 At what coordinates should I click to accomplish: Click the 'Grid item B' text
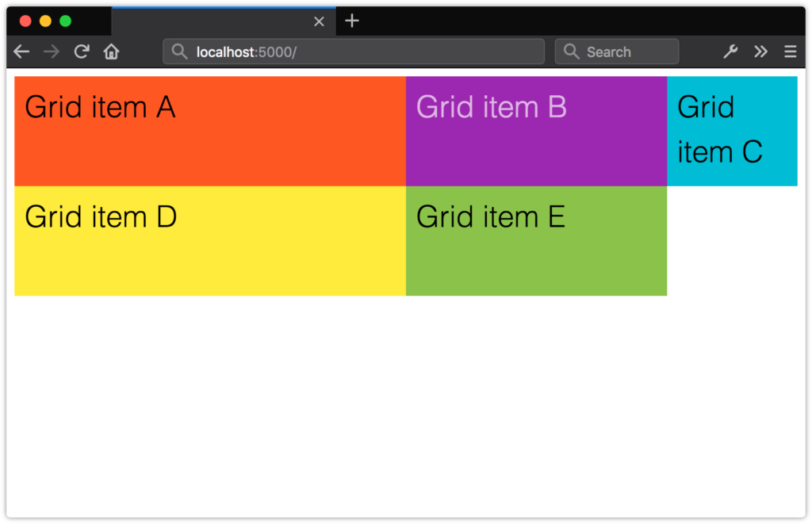(492, 107)
